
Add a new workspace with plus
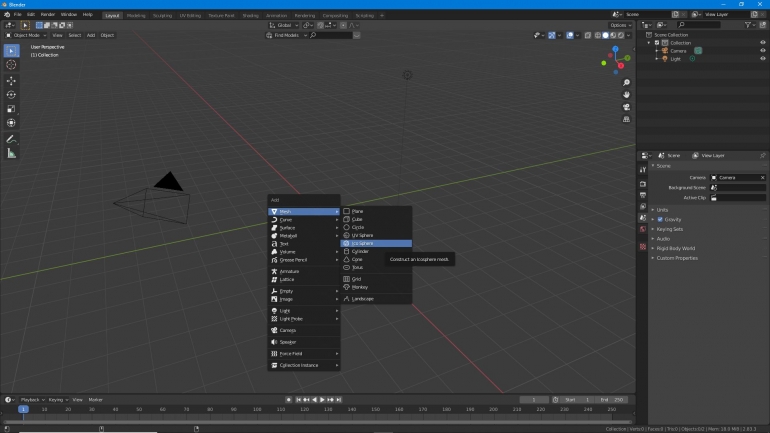coord(382,16)
